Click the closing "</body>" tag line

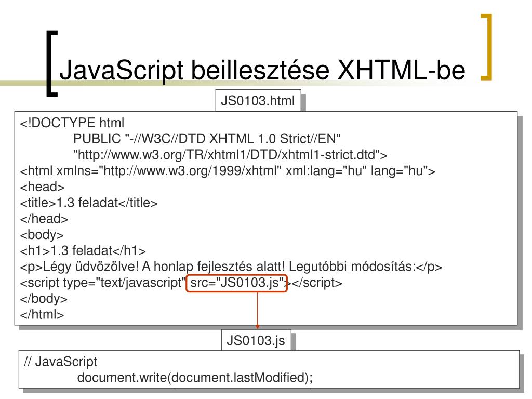(x=44, y=299)
